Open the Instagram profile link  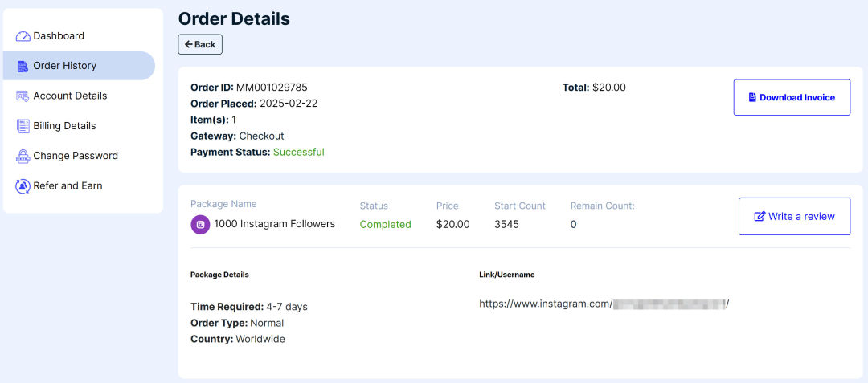[x=603, y=304]
